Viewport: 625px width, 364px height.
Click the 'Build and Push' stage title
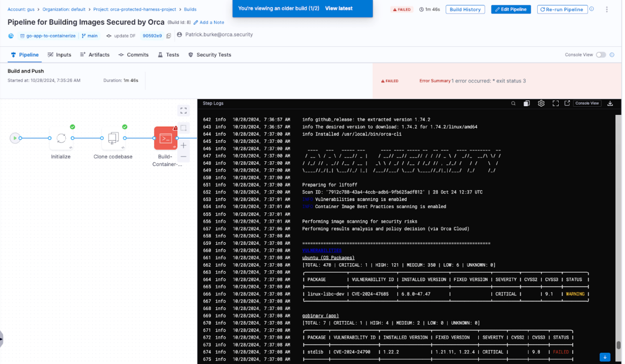[x=25, y=71]
